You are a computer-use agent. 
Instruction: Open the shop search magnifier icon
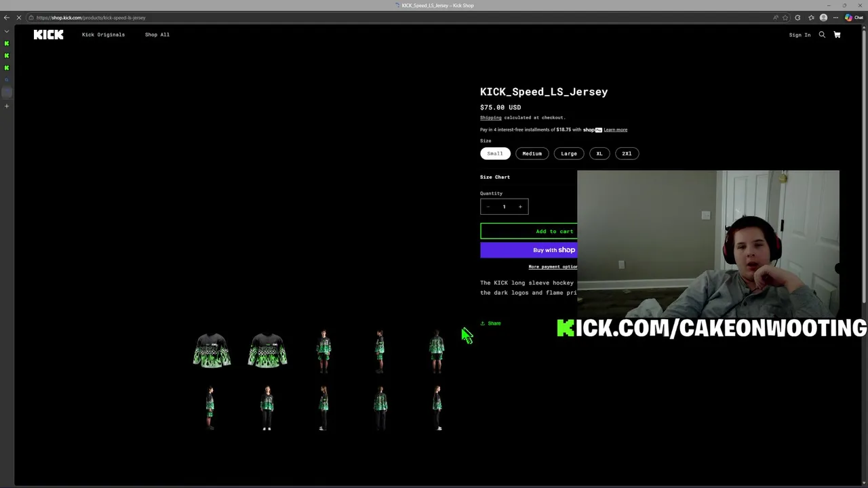click(822, 35)
